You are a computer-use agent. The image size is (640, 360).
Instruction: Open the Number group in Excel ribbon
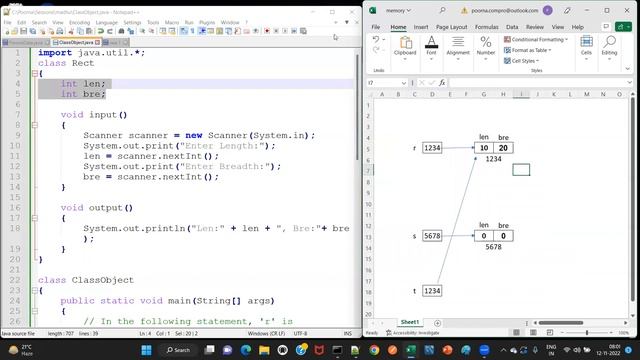point(486,48)
